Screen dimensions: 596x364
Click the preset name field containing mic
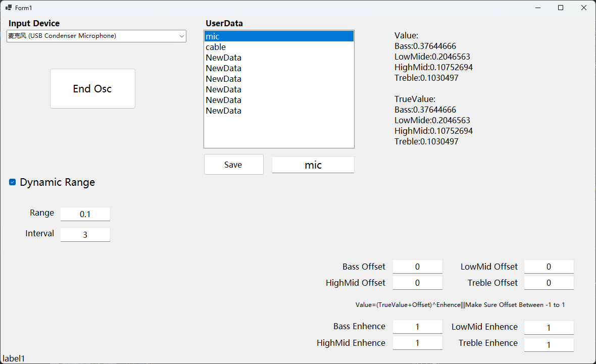coord(313,165)
